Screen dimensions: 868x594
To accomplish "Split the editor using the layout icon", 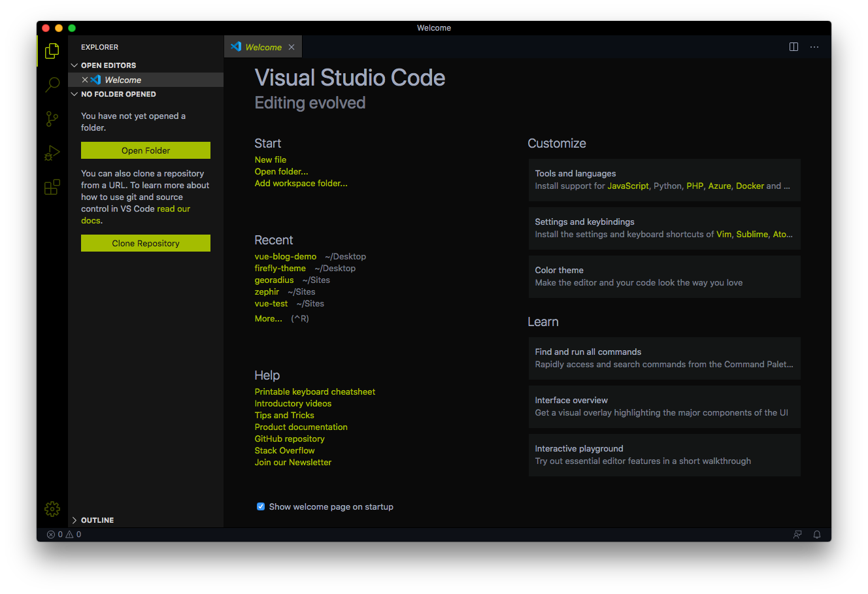I will point(793,46).
